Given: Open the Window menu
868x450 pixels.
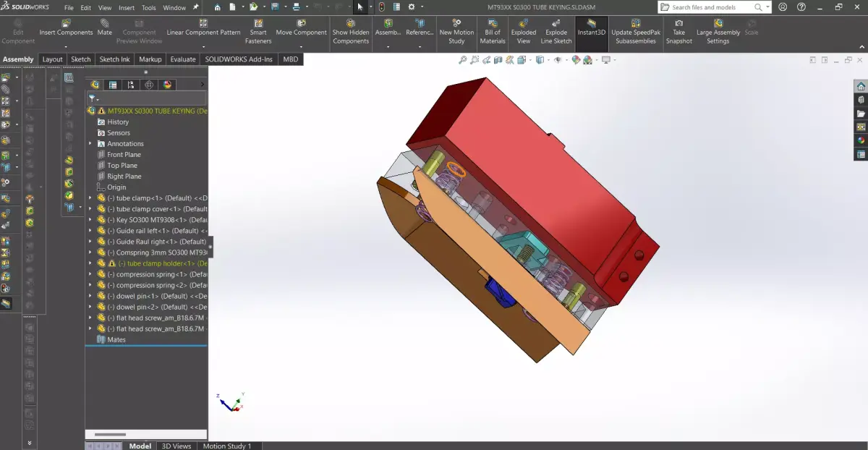Looking at the screenshot, I should (174, 7).
